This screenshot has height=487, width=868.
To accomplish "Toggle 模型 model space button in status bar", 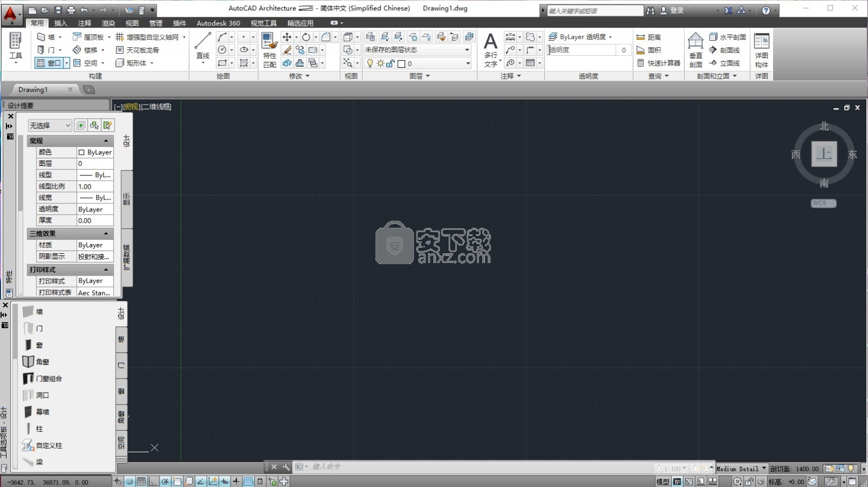I will (x=663, y=482).
